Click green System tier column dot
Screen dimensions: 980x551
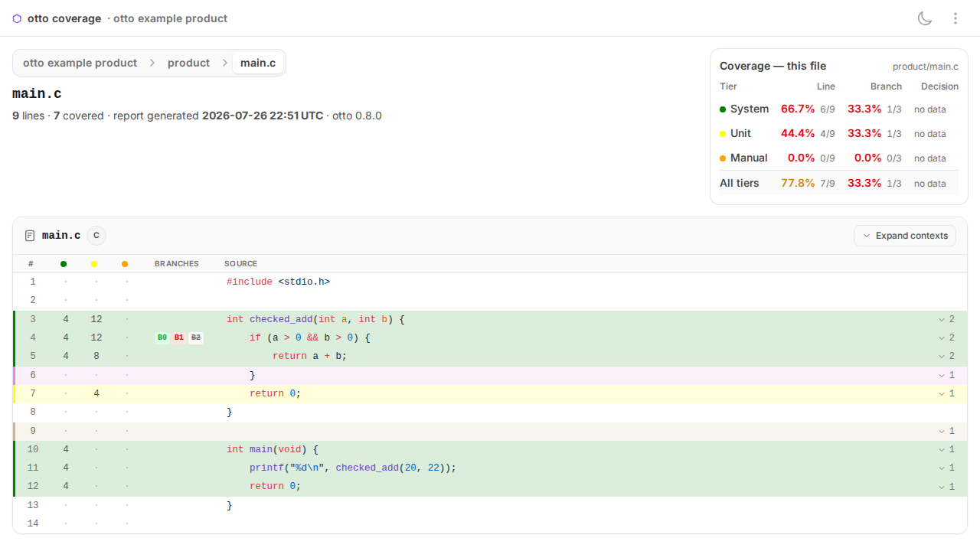(x=64, y=264)
